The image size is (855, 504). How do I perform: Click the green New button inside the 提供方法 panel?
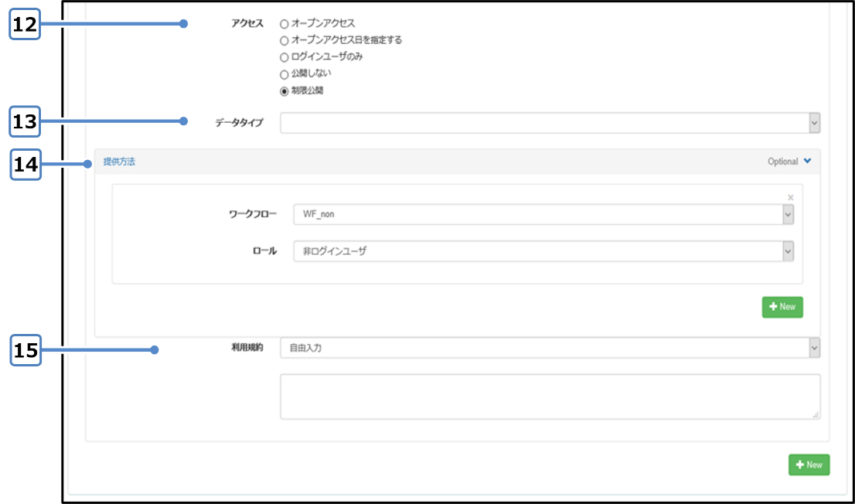(x=782, y=307)
